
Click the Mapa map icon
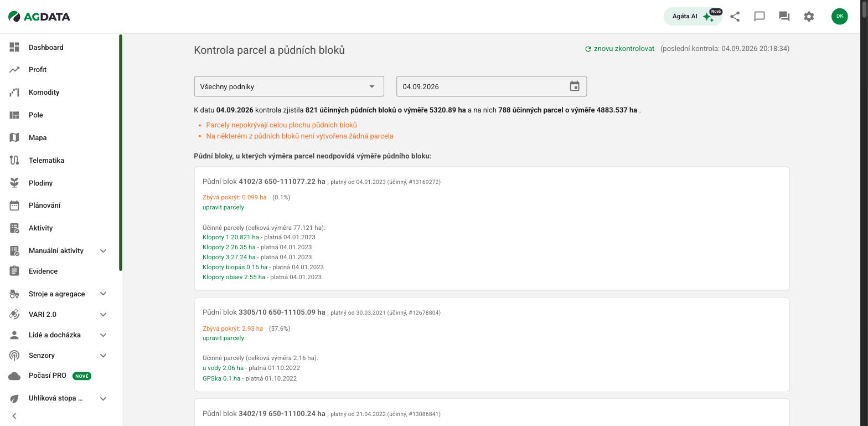pos(14,137)
